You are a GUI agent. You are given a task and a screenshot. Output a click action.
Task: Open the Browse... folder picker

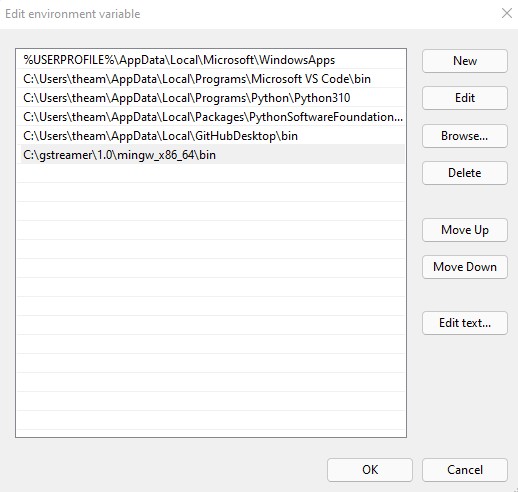point(465,136)
